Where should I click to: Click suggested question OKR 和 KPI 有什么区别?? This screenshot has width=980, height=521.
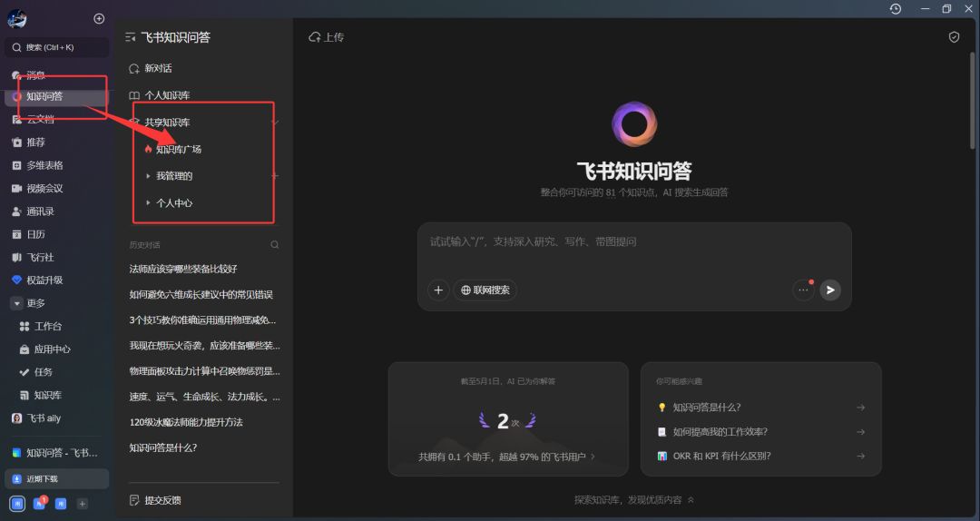point(760,457)
